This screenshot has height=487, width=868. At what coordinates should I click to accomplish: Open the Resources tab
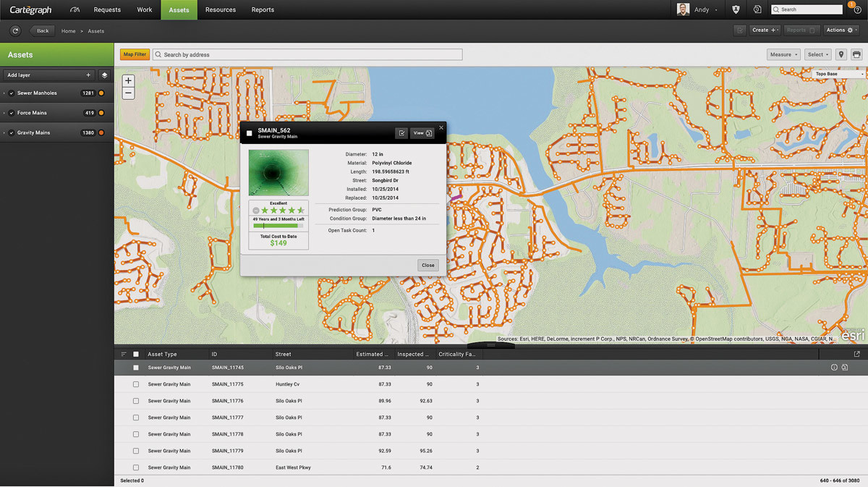(x=221, y=10)
